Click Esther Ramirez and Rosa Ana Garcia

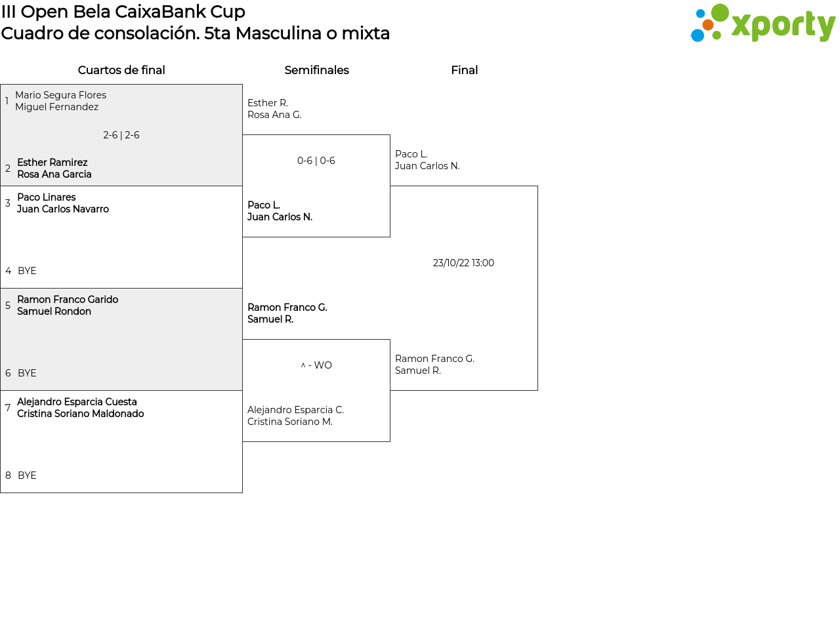point(54,169)
